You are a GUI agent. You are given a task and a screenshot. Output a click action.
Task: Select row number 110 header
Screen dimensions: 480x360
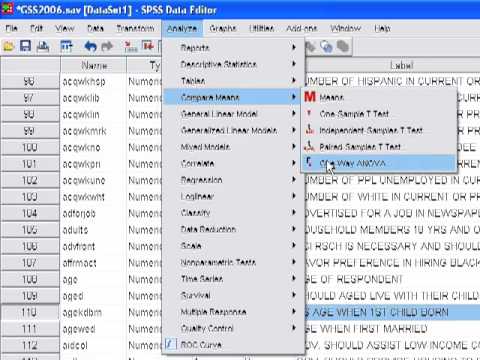[30, 312]
